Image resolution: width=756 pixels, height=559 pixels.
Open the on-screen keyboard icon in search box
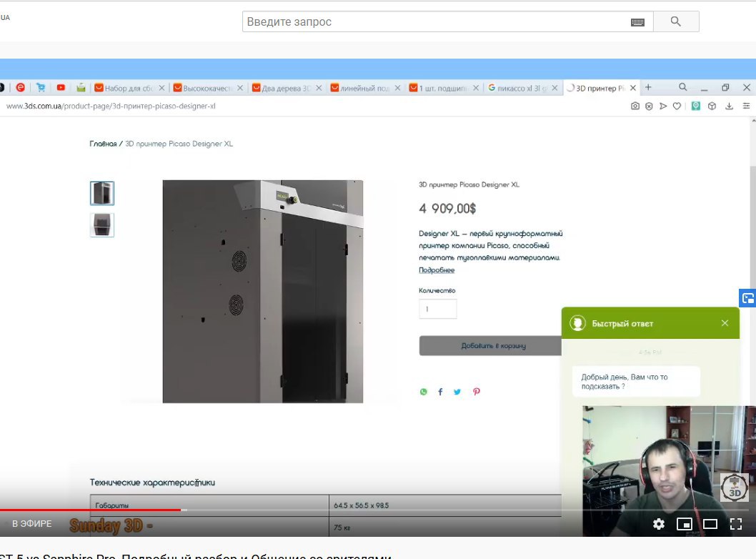pyautogui.click(x=637, y=22)
